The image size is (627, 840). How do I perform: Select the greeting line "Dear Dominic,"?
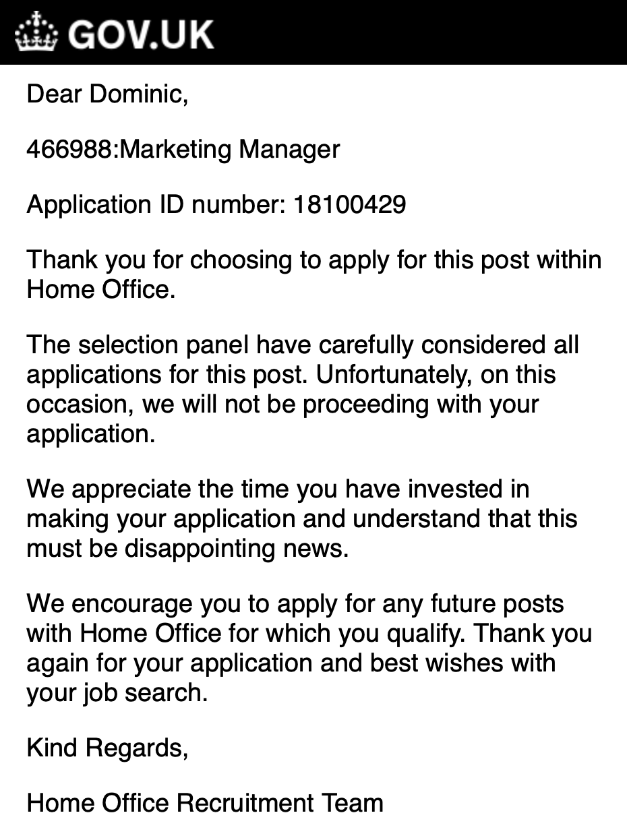(107, 94)
